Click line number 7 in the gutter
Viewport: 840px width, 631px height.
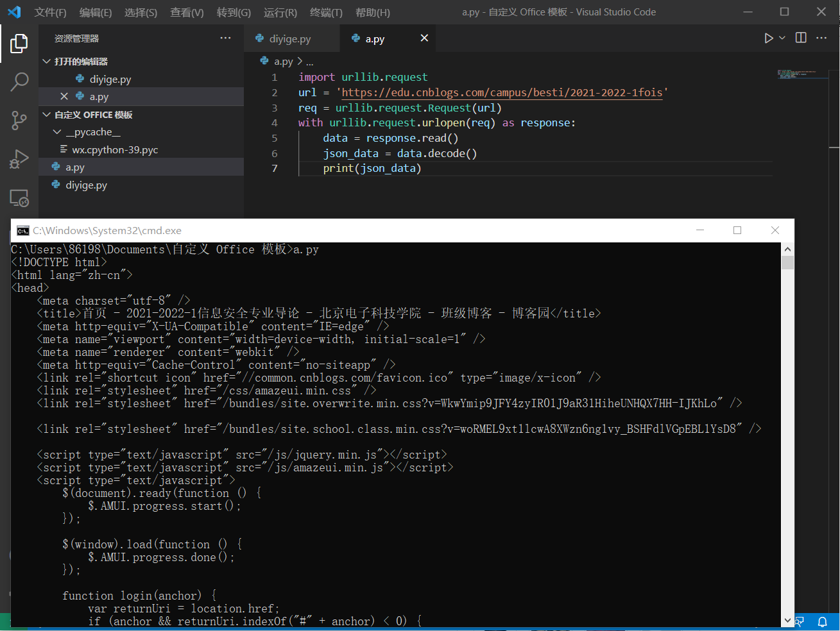pyautogui.click(x=274, y=169)
